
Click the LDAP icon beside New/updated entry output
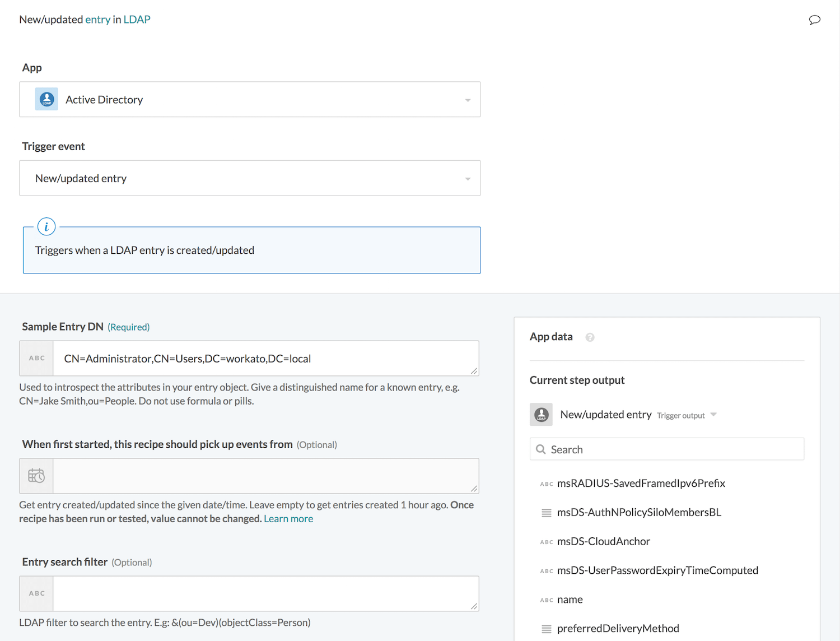point(541,415)
